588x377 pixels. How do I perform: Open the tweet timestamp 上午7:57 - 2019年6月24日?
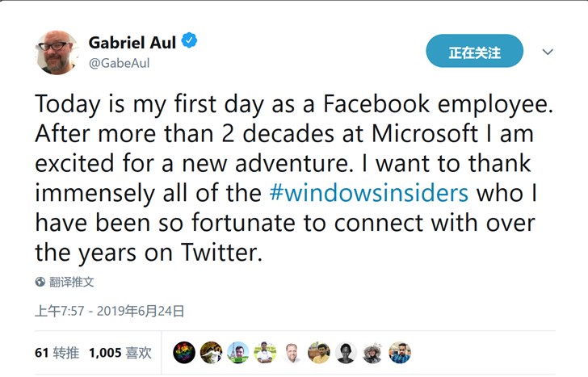click(x=109, y=310)
